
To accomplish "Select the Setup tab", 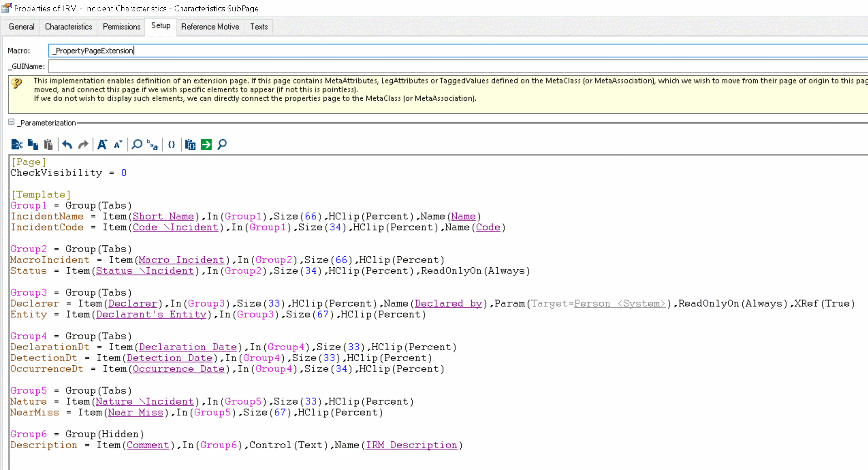I will pos(161,26).
